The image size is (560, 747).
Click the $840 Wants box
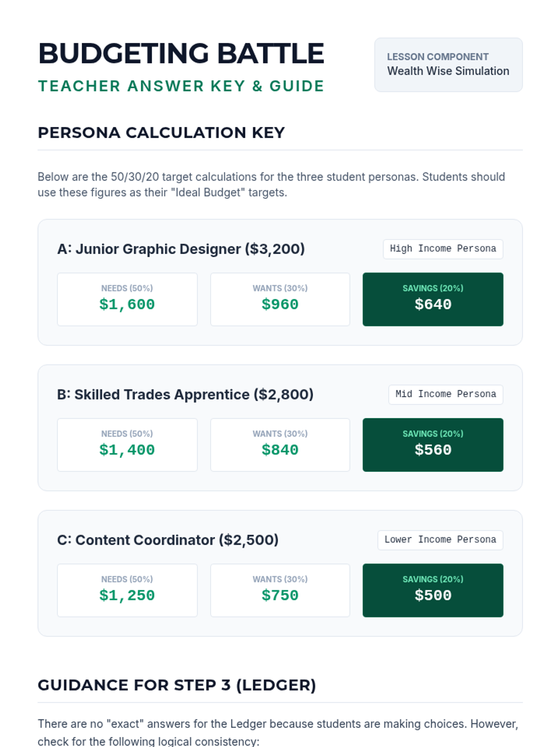280,445
